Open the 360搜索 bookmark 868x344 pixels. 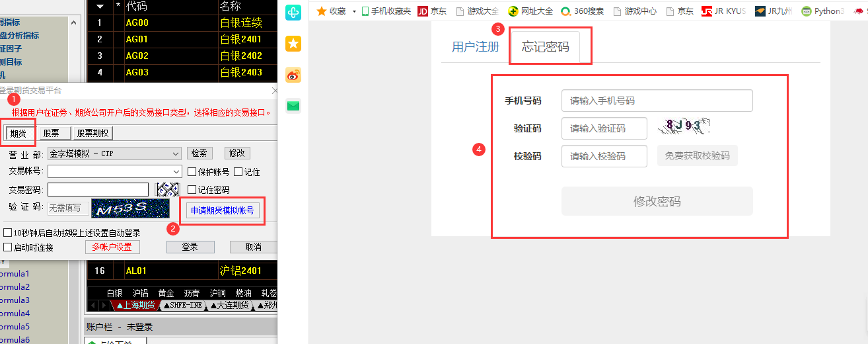coord(582,11)
